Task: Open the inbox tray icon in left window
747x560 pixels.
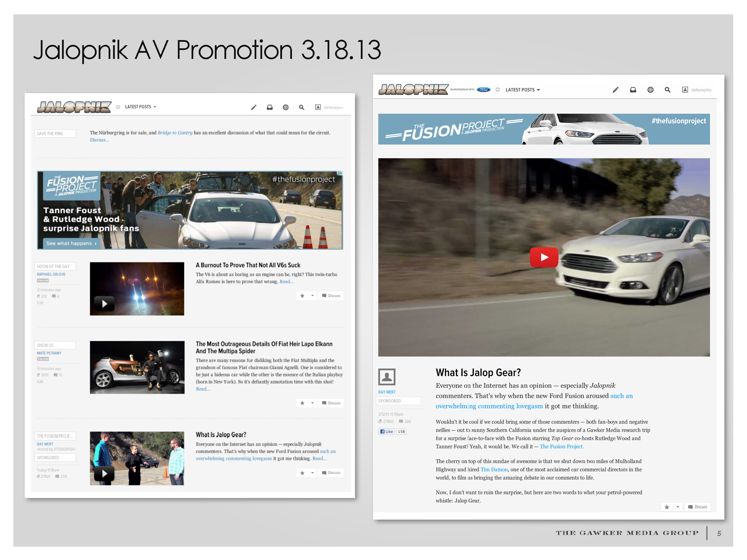Action: pos(270,107)
